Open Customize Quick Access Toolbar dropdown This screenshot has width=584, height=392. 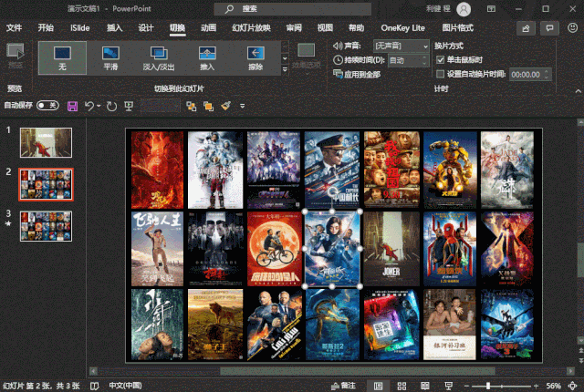click(243, 107)
